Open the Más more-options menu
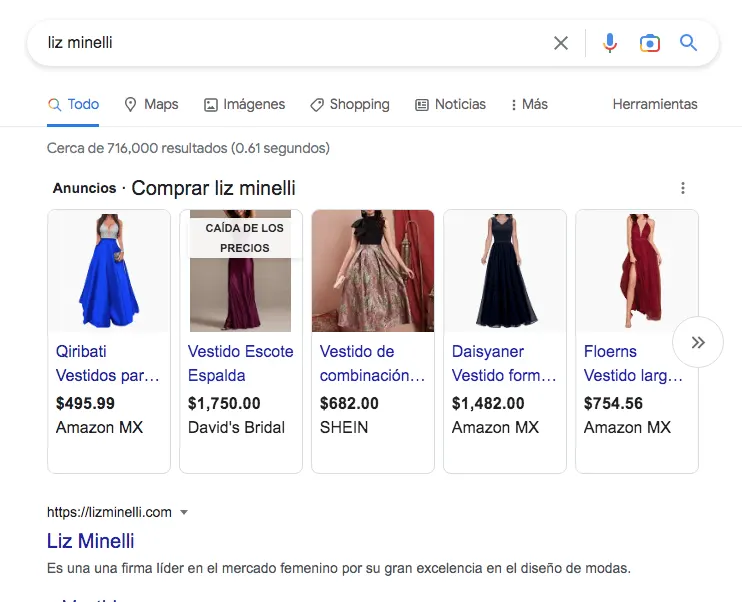 [x=529, y=104]
